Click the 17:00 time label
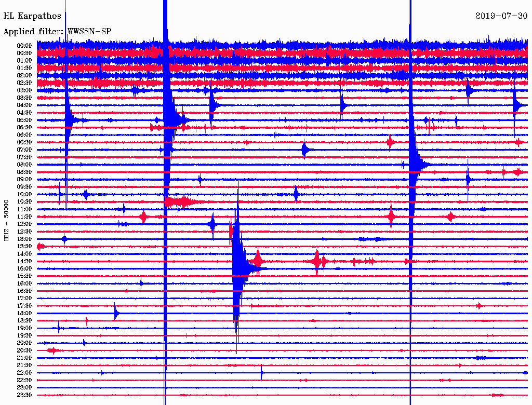 click(x=24, y=299)
